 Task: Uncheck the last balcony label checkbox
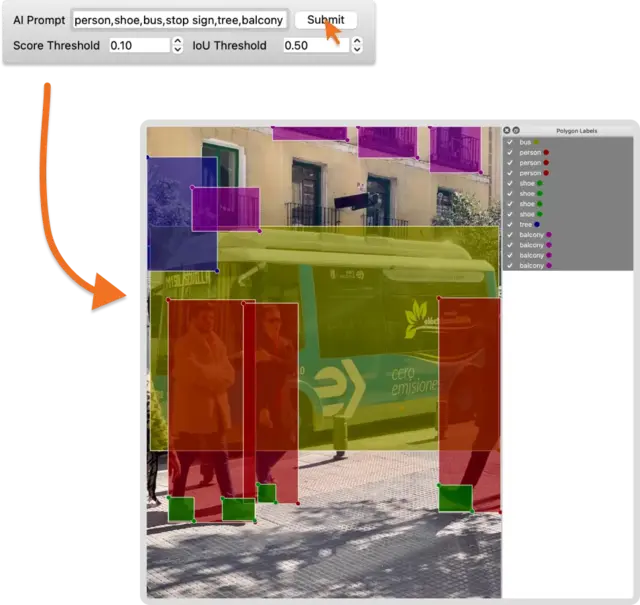(510, 265)
